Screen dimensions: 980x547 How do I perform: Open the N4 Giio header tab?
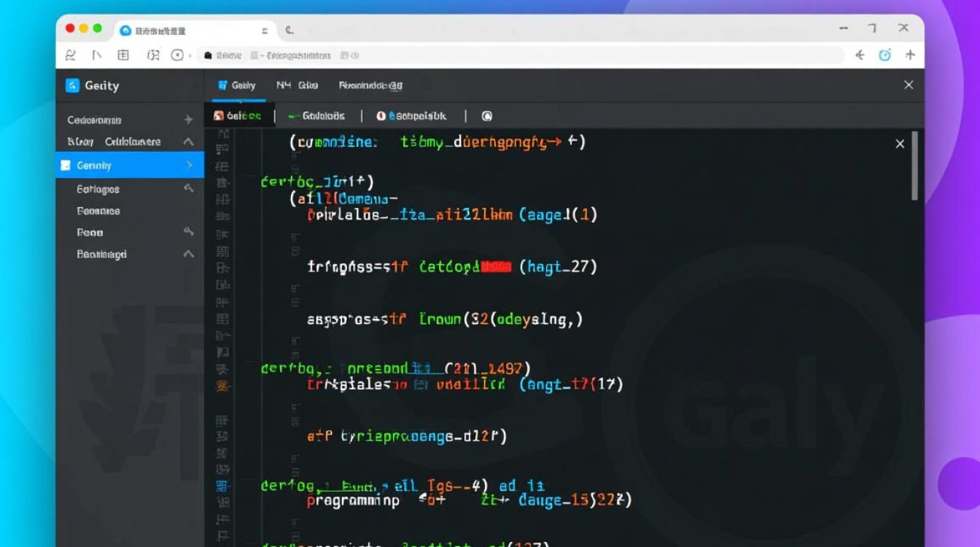click(x=297, y=85)
